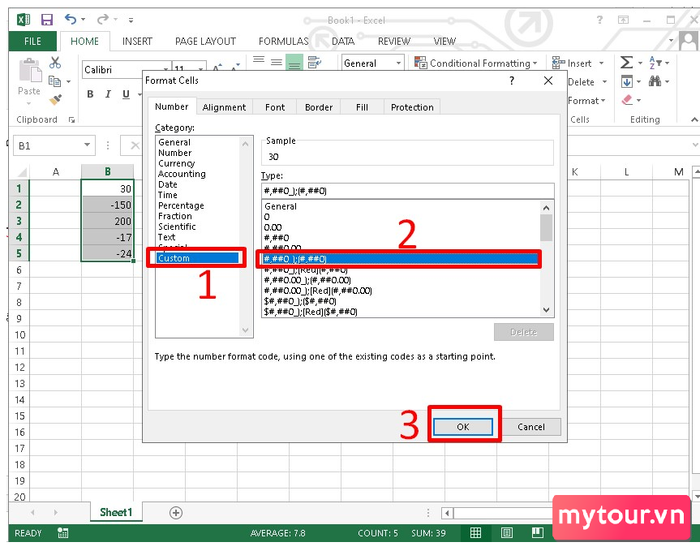Open the Border tab in Format Cells

click(x=319, y=107)
